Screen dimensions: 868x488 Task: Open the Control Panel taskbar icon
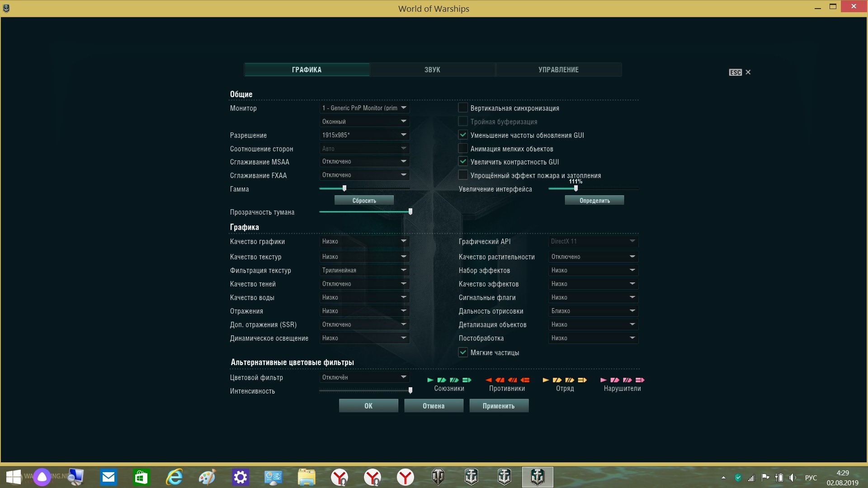click(x=273, y=477)
